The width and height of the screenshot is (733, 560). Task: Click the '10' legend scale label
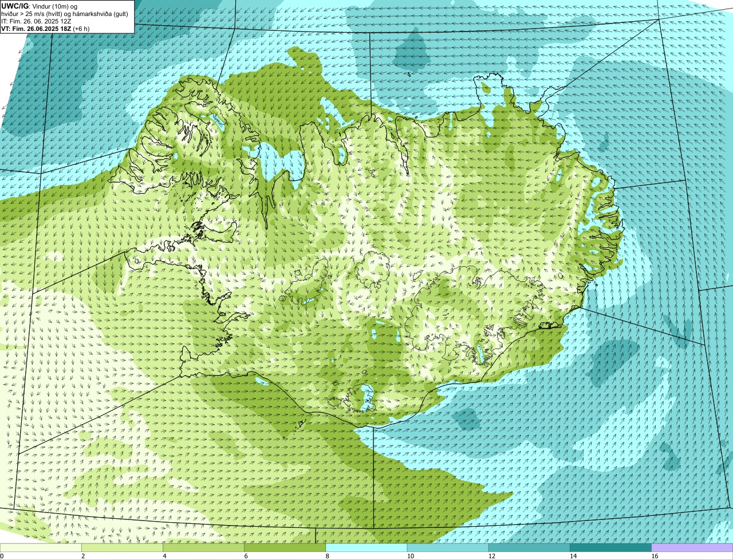click(x=410, y=556)
